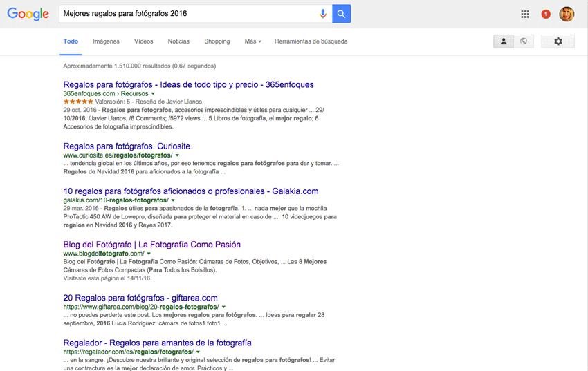This screenshot has height=371, width=588.
Task: Open Regalos para fotógrafos. Curiosite result
Action: pyautogui.click(x=127, y=146)
